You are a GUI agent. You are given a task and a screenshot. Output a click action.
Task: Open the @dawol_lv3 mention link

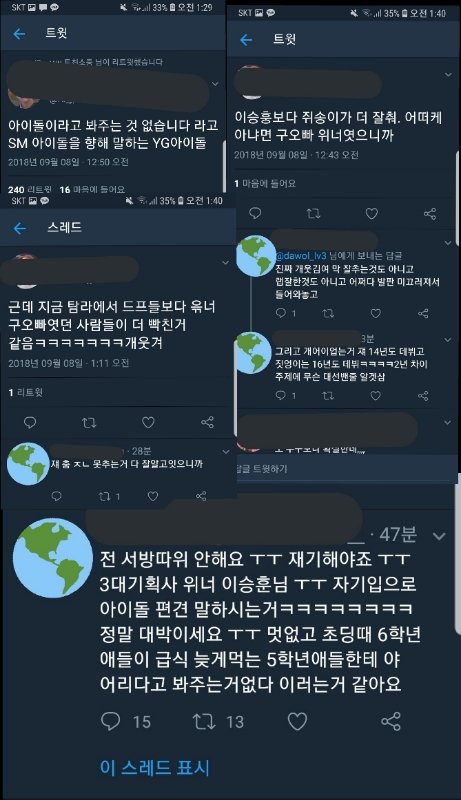click(x=301, y=256)
